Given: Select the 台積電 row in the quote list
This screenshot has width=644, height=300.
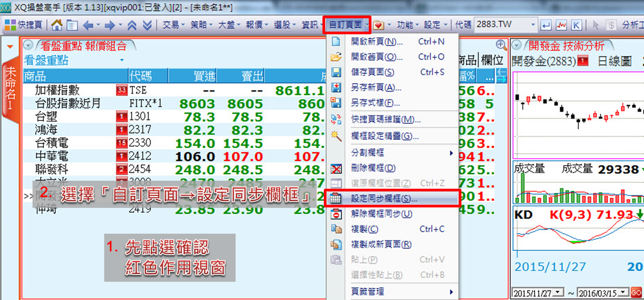Looking at the screenshot, I should tap(52, 143).
